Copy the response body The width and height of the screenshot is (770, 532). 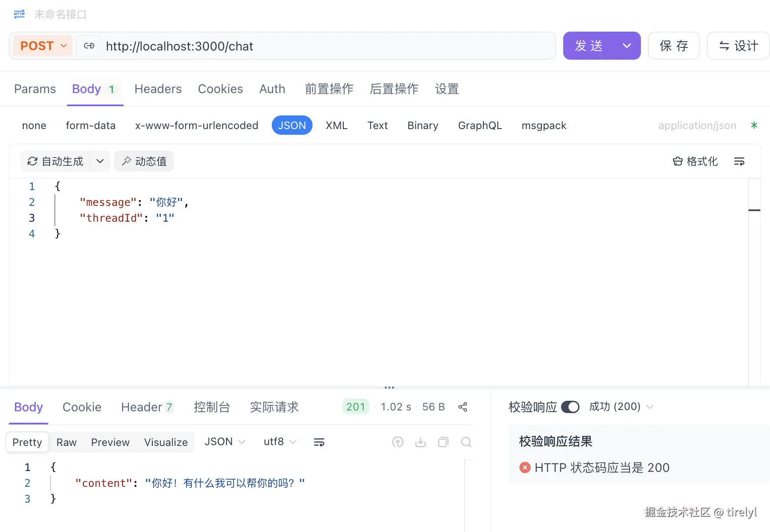[443, 442]
